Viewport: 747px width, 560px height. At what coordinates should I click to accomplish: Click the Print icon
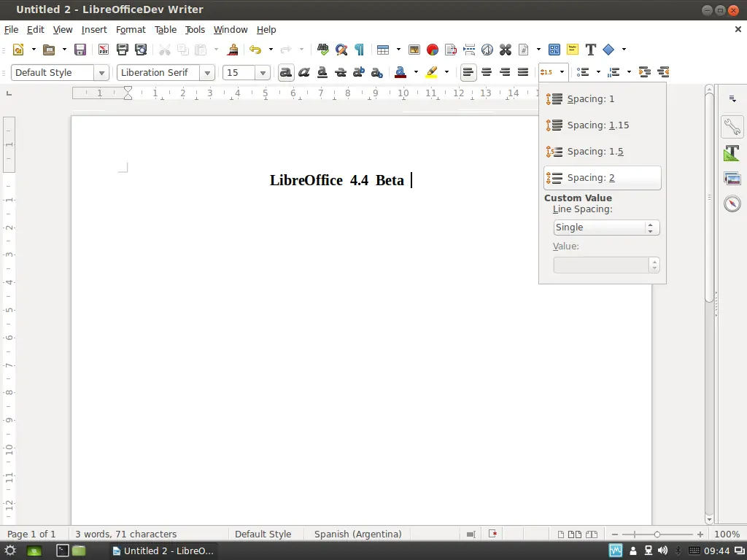(x=123, y=50)
